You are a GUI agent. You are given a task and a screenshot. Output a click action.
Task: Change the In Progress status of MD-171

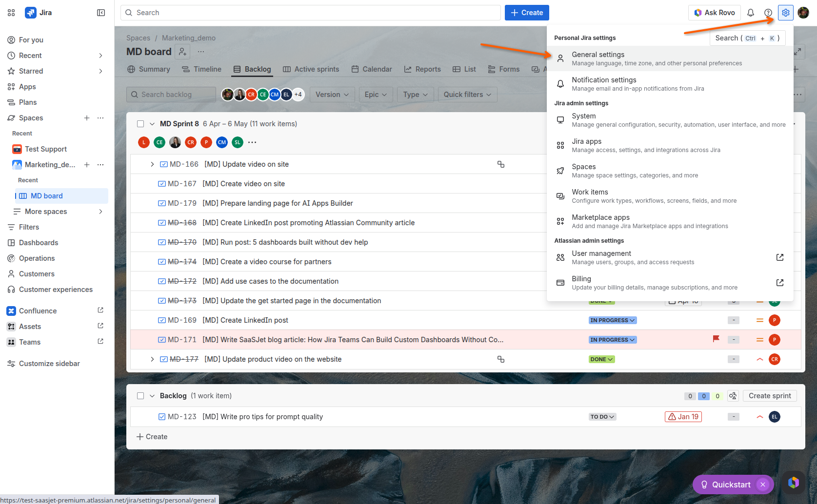tap(613, 340)
